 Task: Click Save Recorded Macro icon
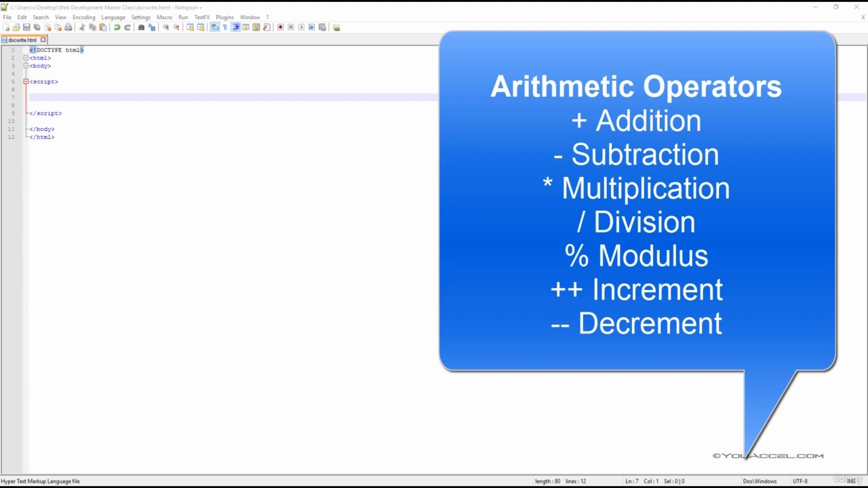[x=322, y=27]
